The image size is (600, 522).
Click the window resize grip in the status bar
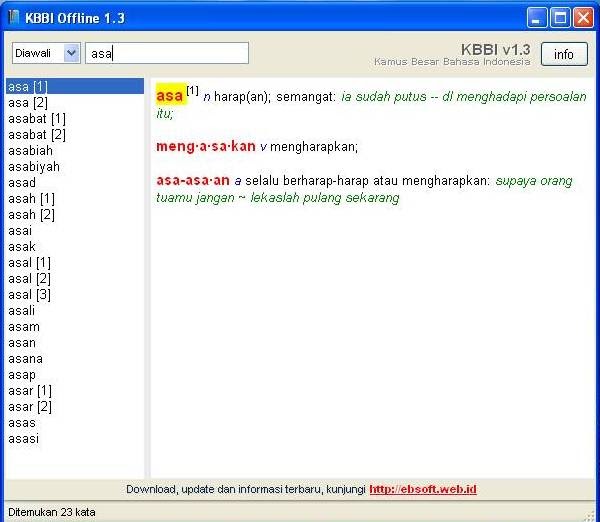pyautogui.click(x=590, y=515)
